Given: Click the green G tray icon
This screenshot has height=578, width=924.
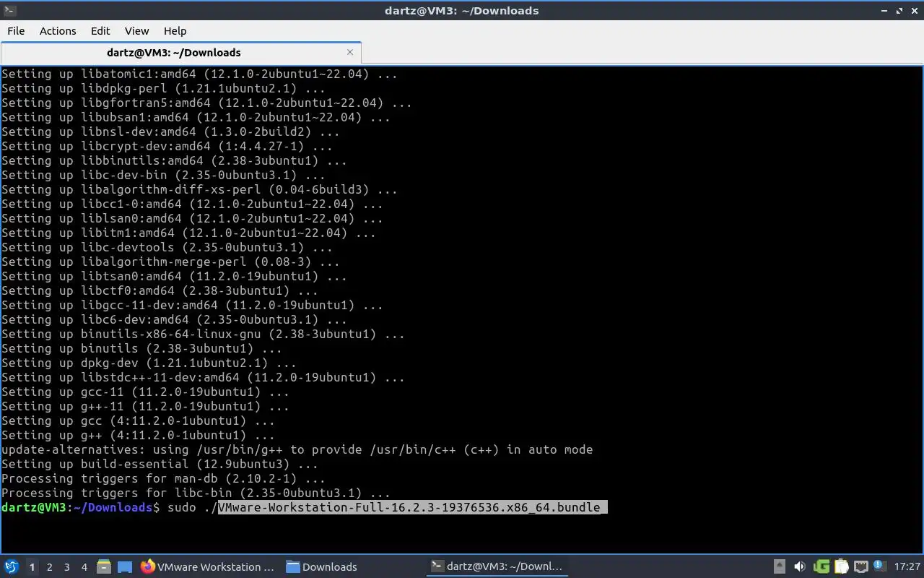Looking at the screenshot, I should (x=821, y=566).
